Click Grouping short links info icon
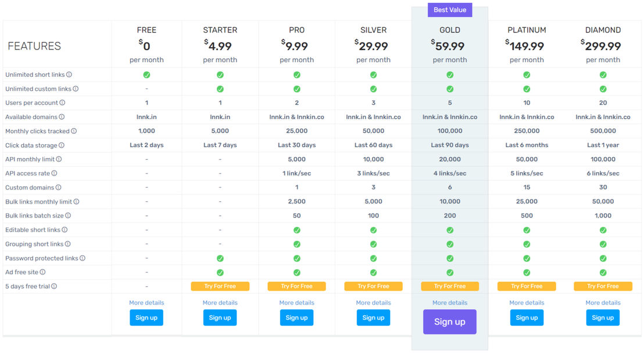The width and height of the screenshot is (644, 353). coord(68,244)
